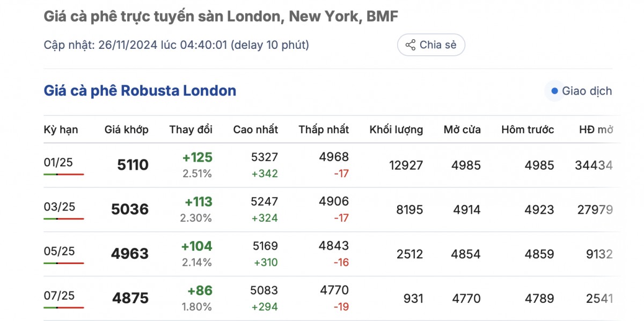Click the blue Giao dịch status dot
This screenshot has height=321, width=644.
pos(554,91)
